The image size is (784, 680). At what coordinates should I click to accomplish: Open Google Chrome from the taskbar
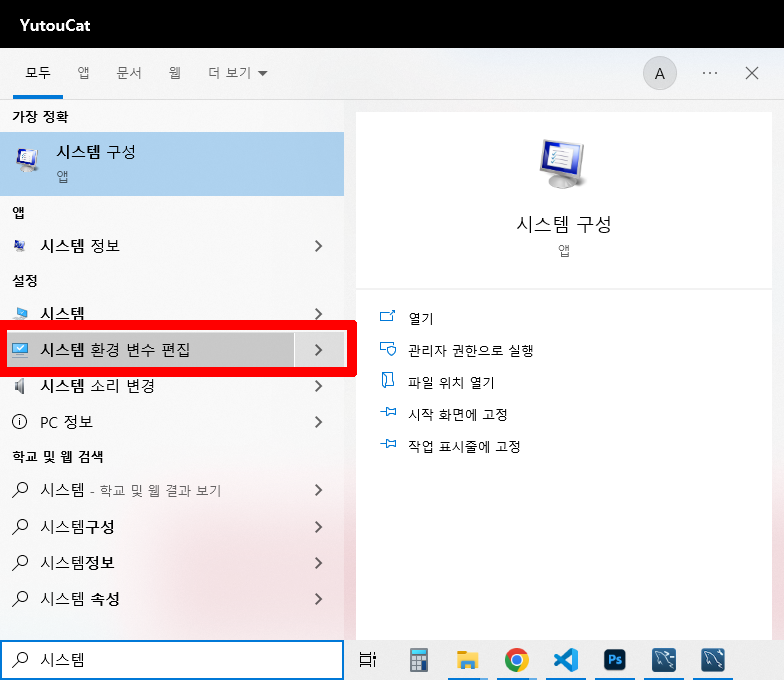click(516, 660)
